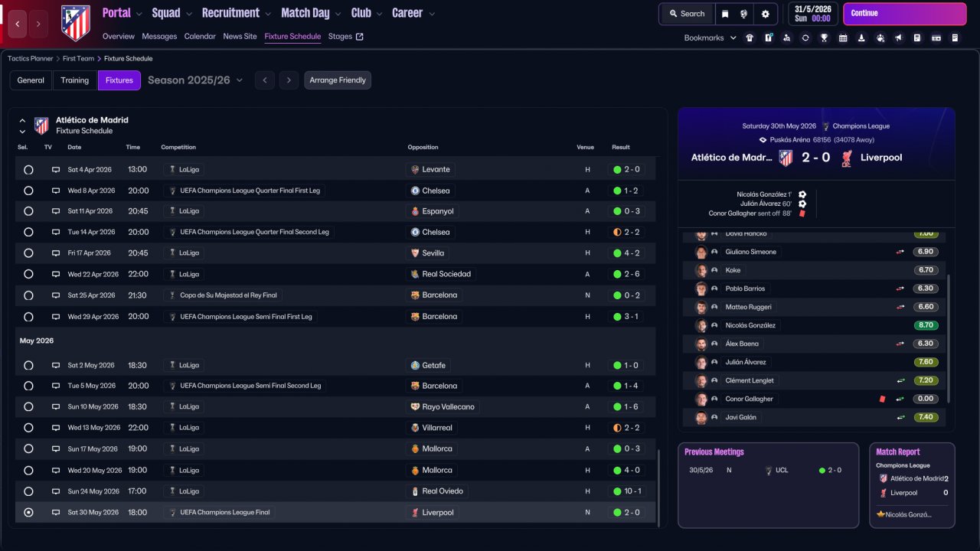This screenshot has height=551, width=980.
Task: Click the Tactics Planner breadcrumb link
Action: pyautogui.click(x=31, y=58)
